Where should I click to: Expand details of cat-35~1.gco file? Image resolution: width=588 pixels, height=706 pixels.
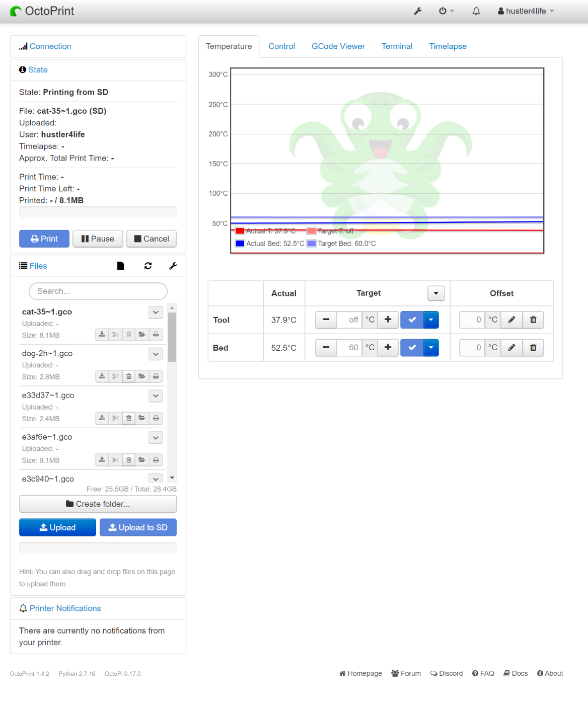point(156,312)
